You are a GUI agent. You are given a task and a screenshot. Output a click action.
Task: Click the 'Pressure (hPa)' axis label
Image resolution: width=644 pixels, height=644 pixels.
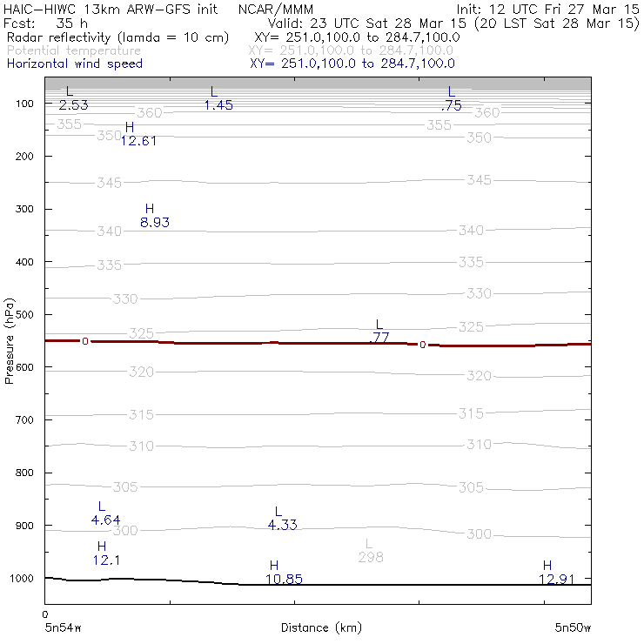point(9,341)
